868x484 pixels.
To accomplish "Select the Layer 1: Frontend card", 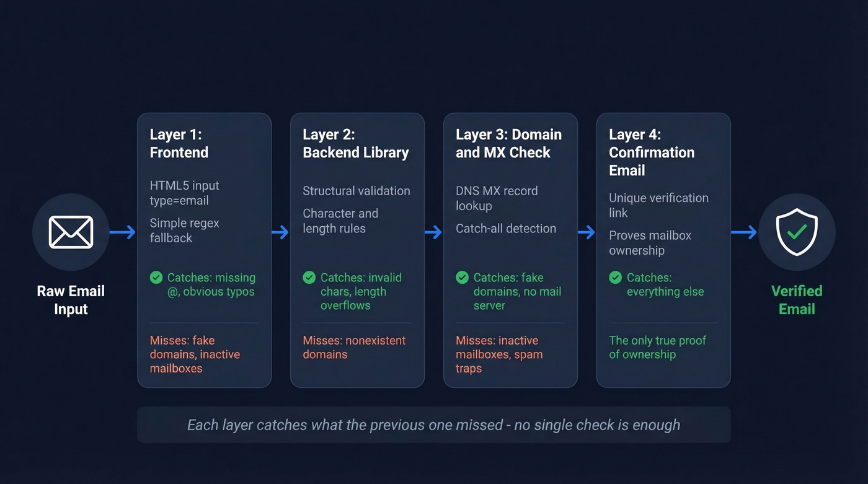I will click(x=204, y=248).
